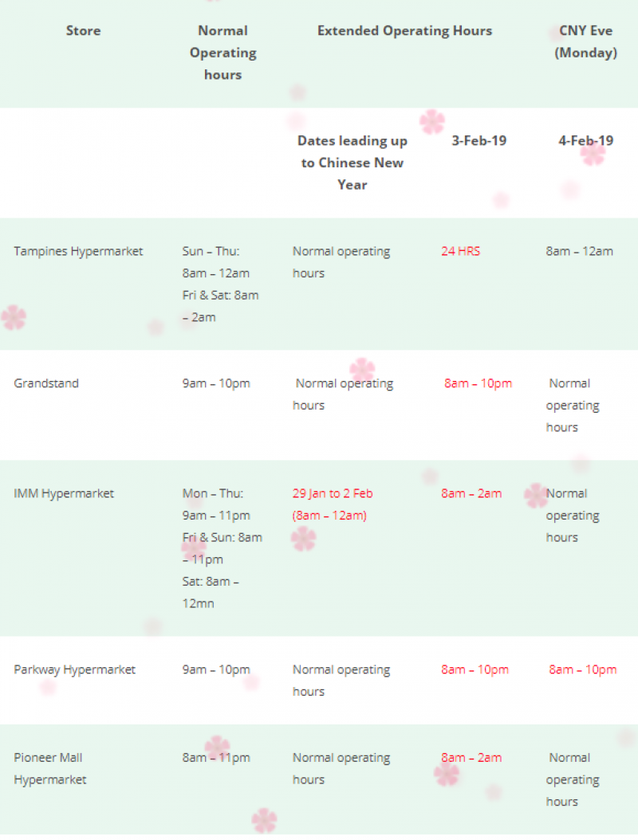Select Dates leading up to Chinese New Year
The width and height of the screenshot is (638, 840).
click(x=352, y=163)
